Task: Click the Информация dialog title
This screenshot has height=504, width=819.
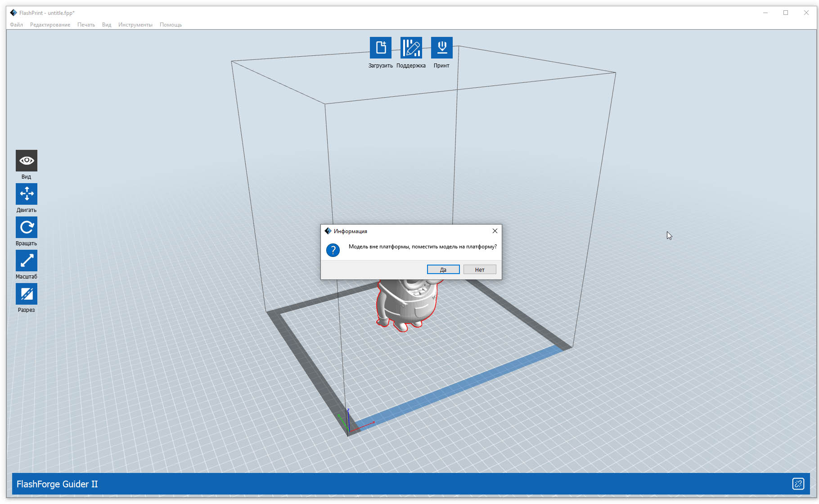Action: [351, 231]
